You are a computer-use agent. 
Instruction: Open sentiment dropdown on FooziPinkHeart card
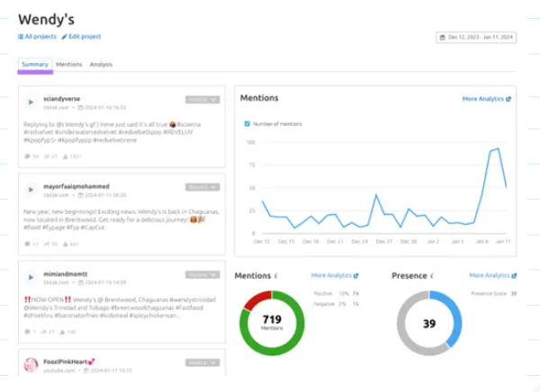point(202,362)
